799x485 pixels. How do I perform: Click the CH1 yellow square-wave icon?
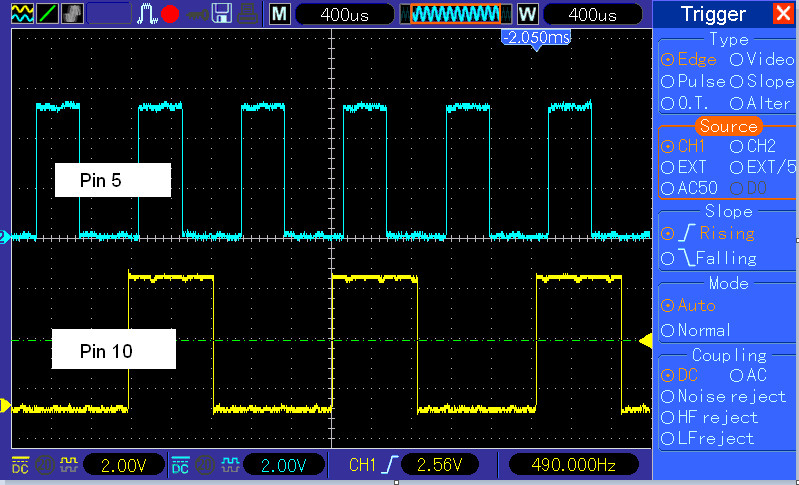tap(69, 465)
